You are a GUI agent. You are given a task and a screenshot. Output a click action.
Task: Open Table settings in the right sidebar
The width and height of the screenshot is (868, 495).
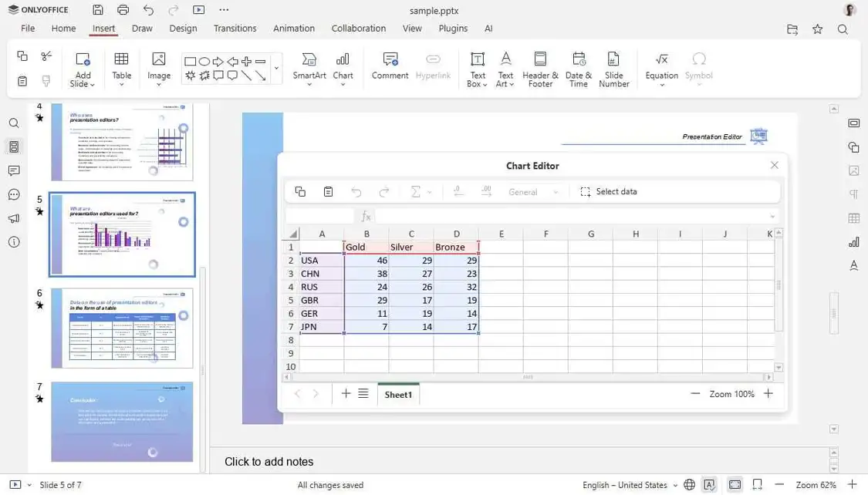(x=853, y=217)
